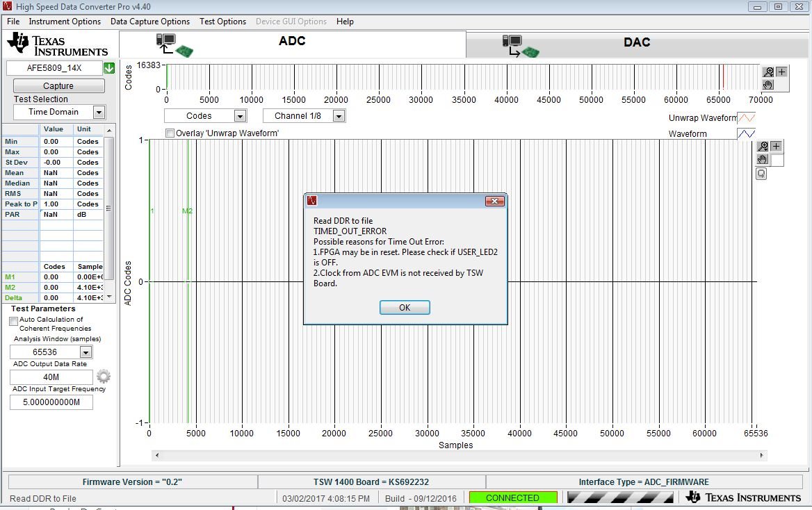
Task: Click the AFE5809_14X device selection field
Action: click(54, 68)
